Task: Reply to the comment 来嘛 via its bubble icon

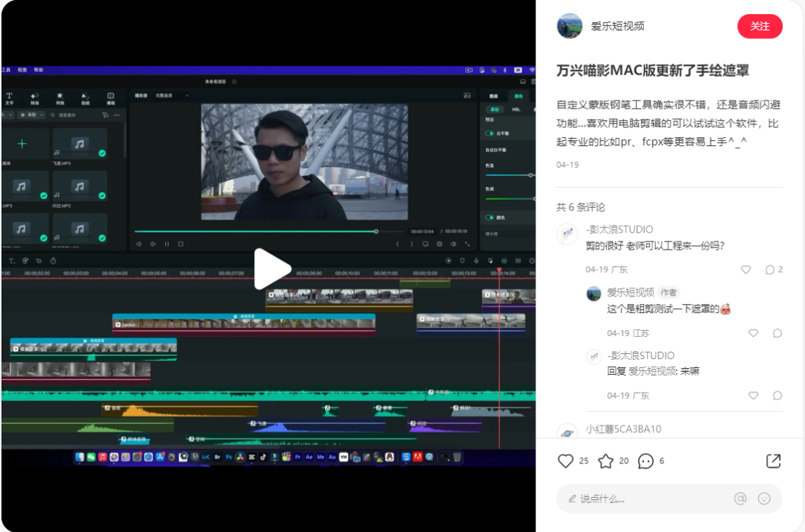Action: coord(777,396)
